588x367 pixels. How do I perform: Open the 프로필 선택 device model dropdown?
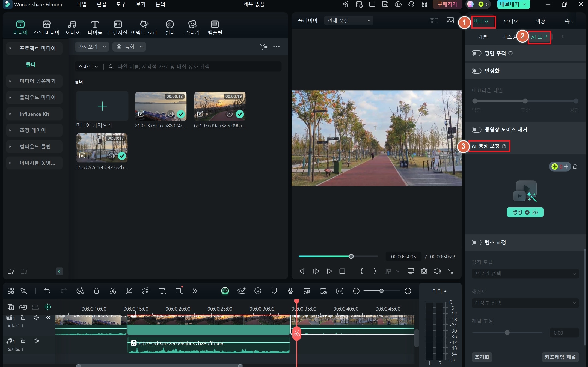pos(525,273)
